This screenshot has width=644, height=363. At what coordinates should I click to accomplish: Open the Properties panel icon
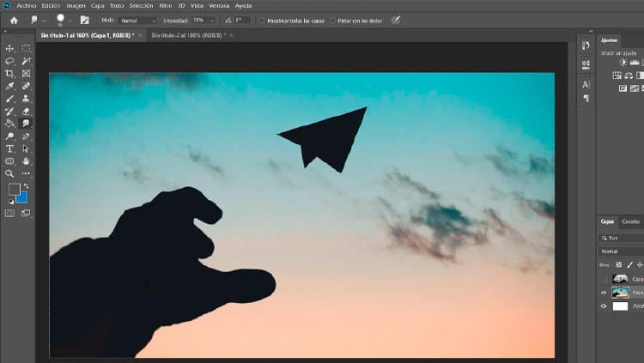(x=586, y=64)
